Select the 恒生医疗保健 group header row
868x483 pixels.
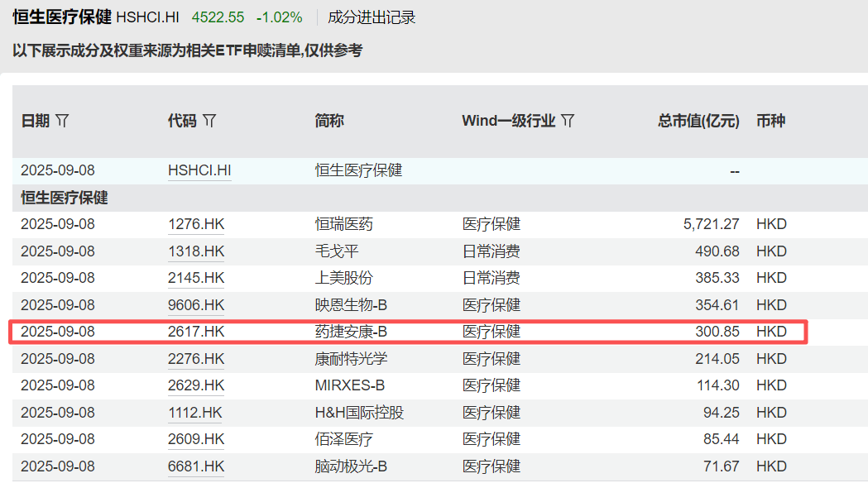(x=64, y=197)
